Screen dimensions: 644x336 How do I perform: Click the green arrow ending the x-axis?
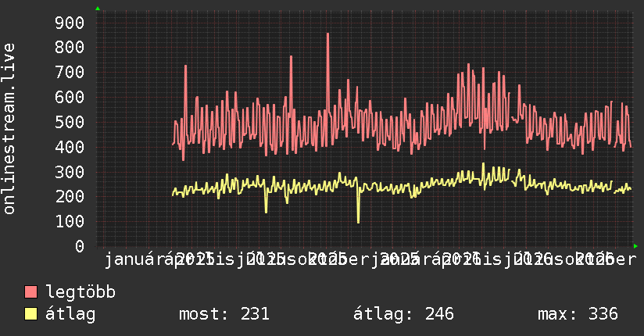635,246
